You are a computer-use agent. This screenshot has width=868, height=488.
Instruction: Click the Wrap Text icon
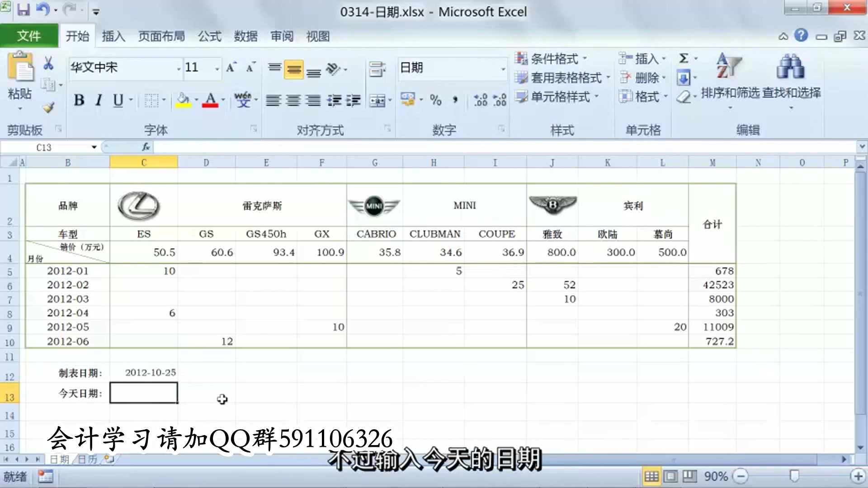377,69
